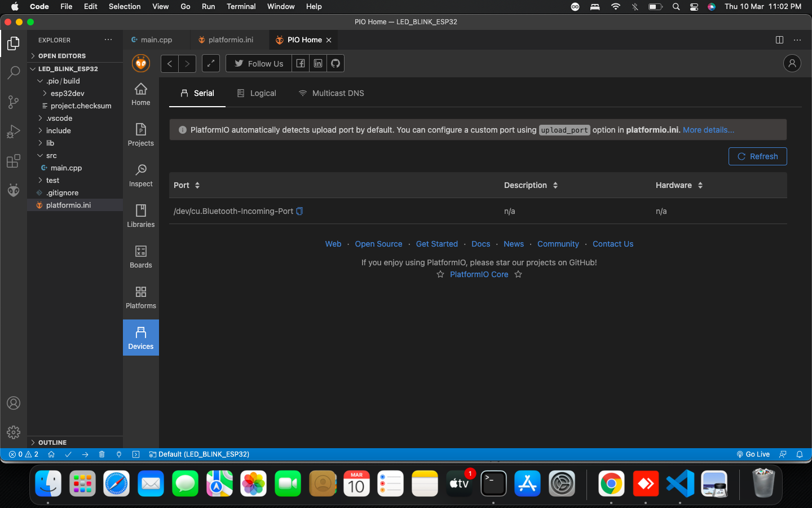Click PlatformIO Upload arrow in status bar
Image resolution: width=812 pixels, height=508 pixels.
tap(85, 454)
